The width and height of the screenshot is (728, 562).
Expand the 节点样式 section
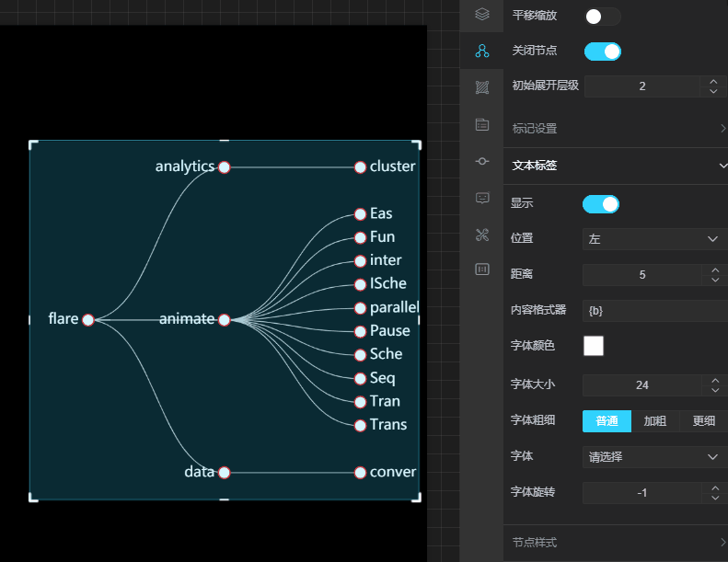(x=616, y=542)
